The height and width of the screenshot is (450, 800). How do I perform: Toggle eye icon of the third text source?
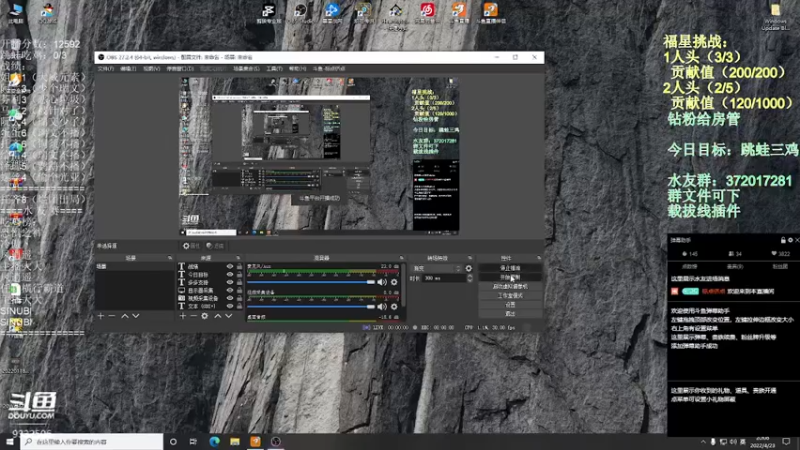tap(230, 282)
